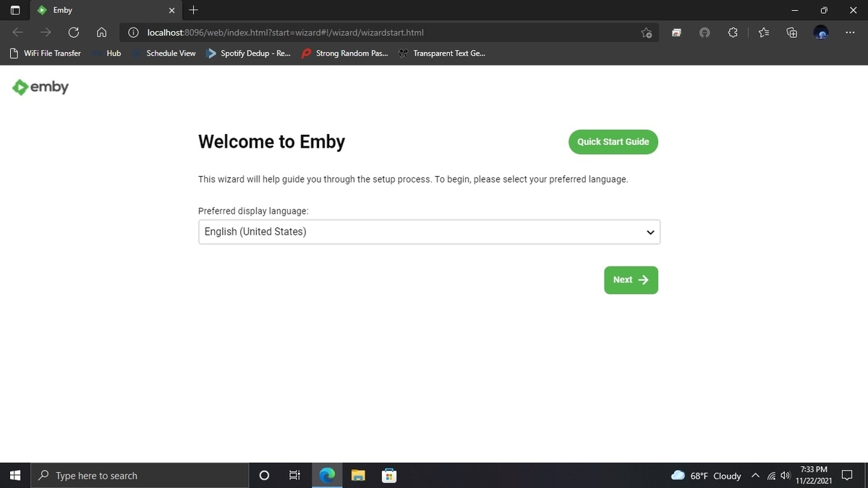Open the Favorites list icon
Image resolution: width=868 pixels, height=488 pixels.
click(764, 33)
